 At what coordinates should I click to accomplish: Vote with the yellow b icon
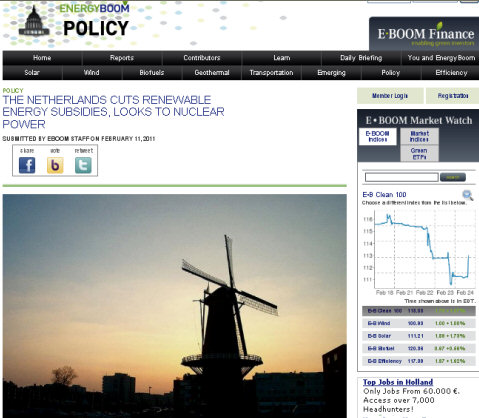tap(55, 165)
